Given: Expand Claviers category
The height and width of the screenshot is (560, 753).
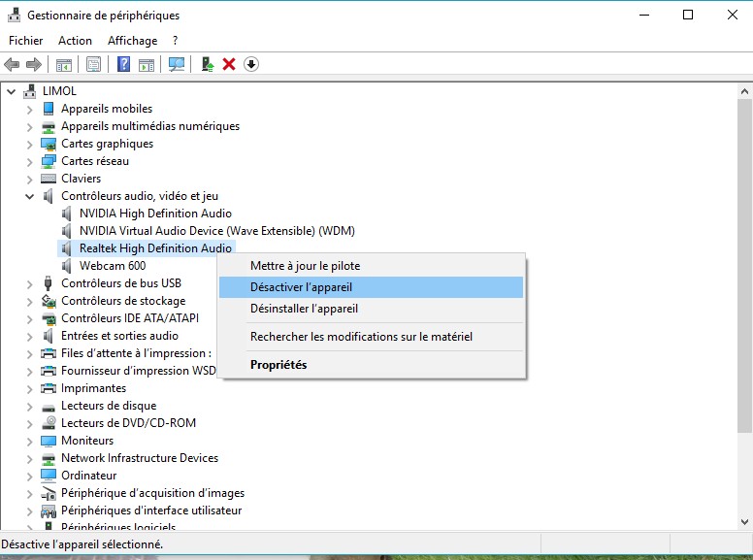Looking at the screenshot, I should pos(30,180).
